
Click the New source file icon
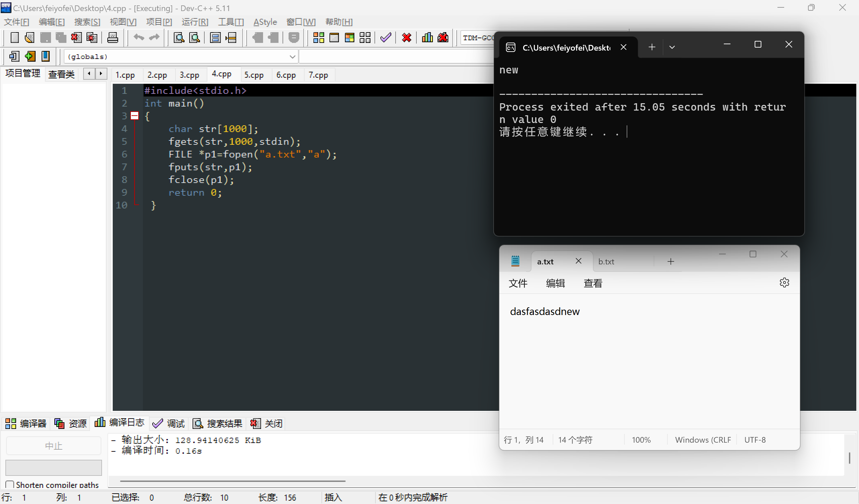14,38
